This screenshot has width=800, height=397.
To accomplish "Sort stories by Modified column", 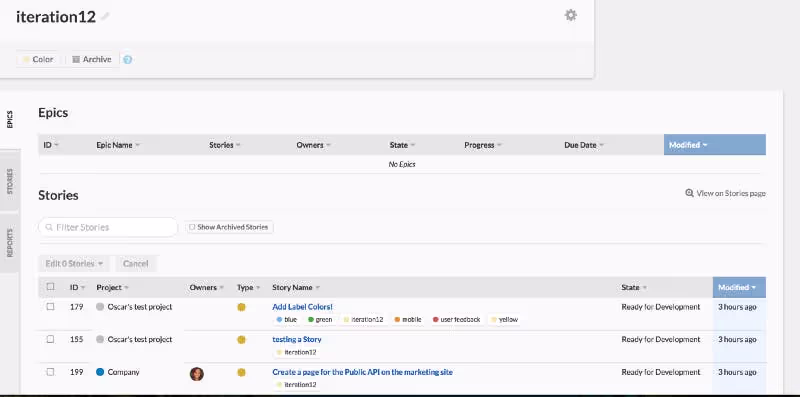I will click(739, 287).
